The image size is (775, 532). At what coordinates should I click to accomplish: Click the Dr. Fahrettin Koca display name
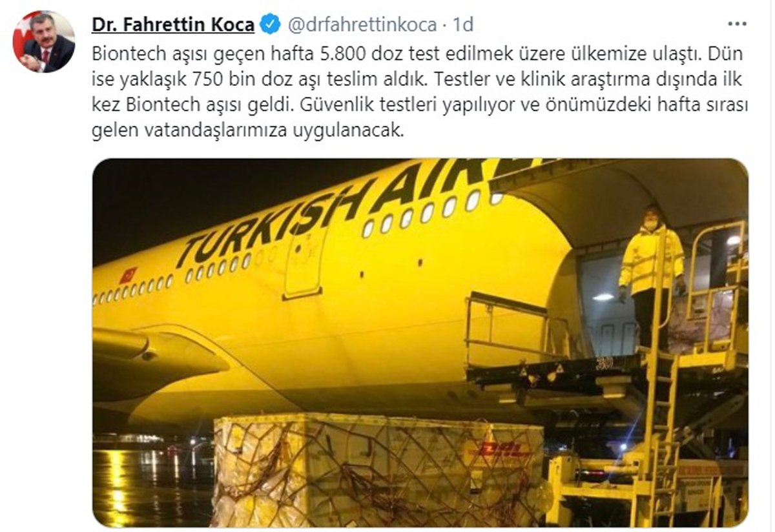point(173,25)
